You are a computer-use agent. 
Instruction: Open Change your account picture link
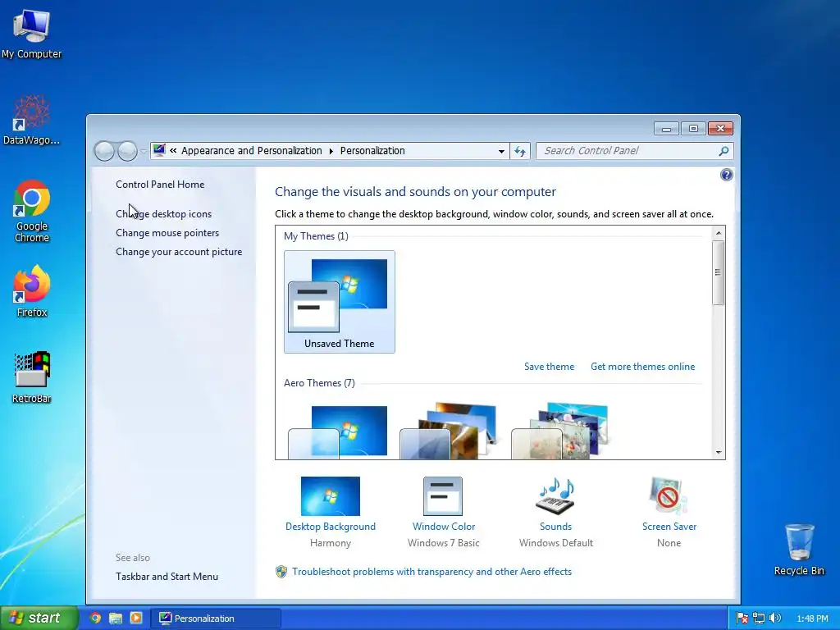179,252
